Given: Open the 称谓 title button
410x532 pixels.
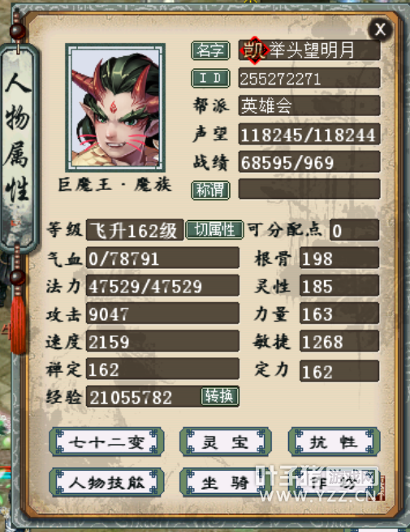Looking at the screenshot, I should click(x=210, y=190).
